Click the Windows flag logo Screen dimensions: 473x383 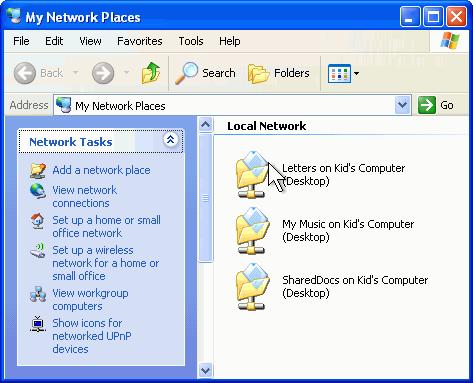(450, 41)
